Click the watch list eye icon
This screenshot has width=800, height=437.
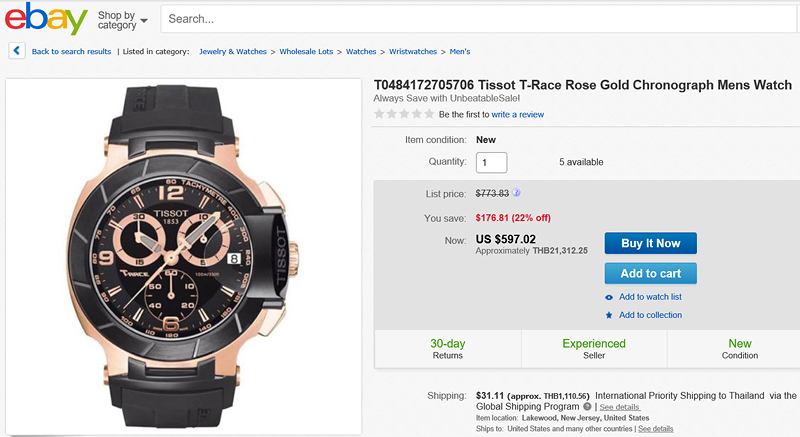[609, 297]
